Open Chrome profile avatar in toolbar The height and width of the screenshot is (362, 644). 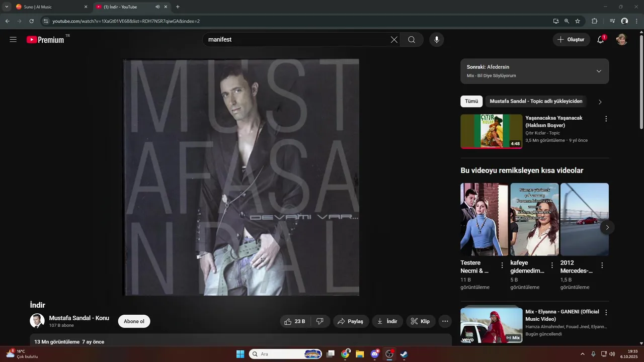click(624, 21)
